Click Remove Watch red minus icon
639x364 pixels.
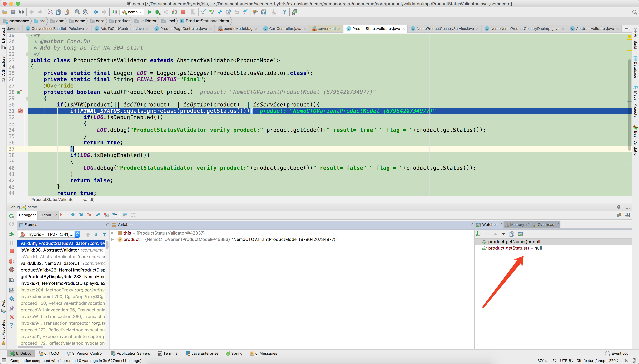487,234
